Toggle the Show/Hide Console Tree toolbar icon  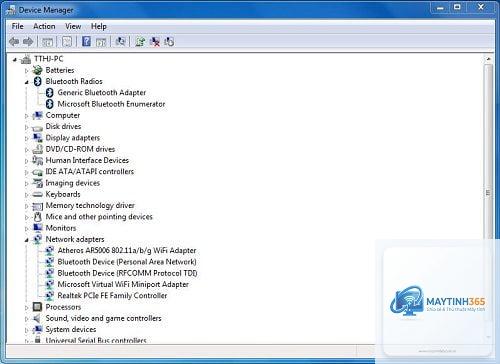pyautogui.click(x=47, y=42)
